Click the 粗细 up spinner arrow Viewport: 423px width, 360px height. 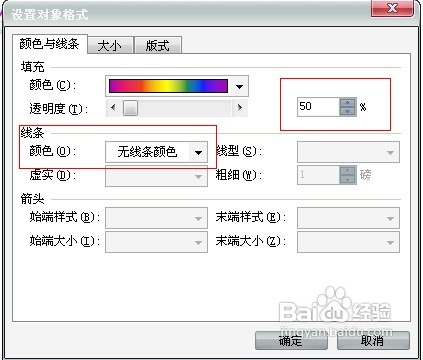[348, 171]
